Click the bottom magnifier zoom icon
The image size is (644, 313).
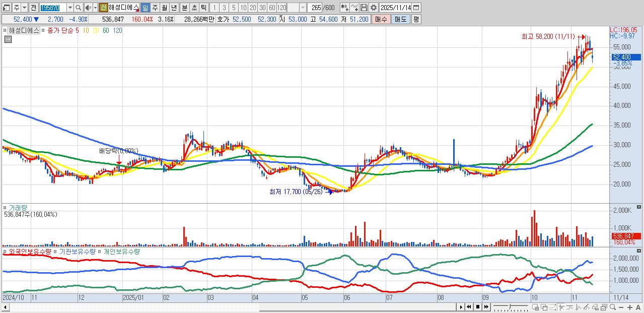[613, 307]
